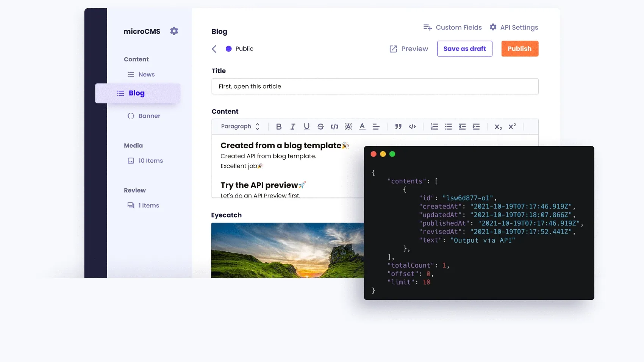This screenshot has width=644, height=362.
Task: Click the Custom Fields add-list icon
Action: click(428, 27)
